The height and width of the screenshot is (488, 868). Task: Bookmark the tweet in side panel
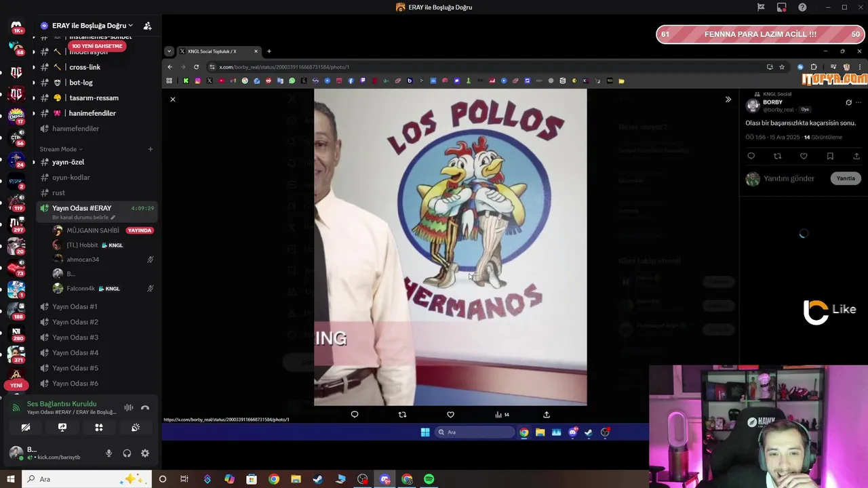830,157
